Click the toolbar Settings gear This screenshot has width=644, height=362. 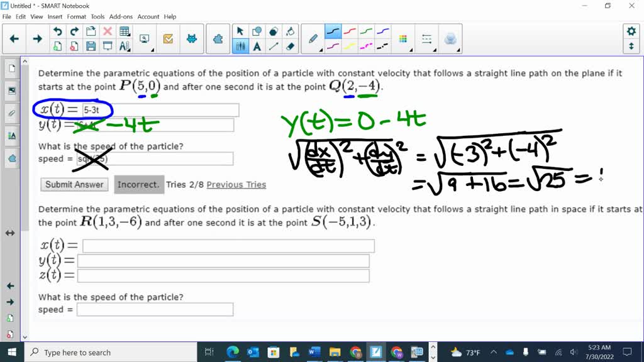[x=631, y=30]
